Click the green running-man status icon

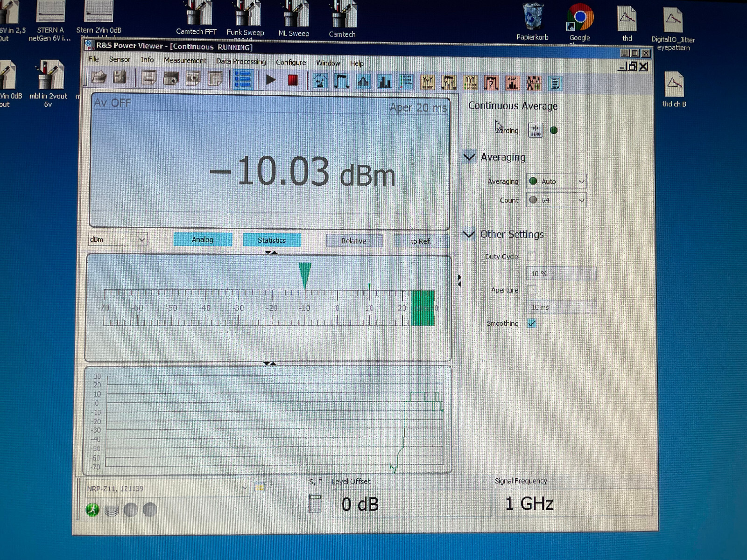point(92,510)
